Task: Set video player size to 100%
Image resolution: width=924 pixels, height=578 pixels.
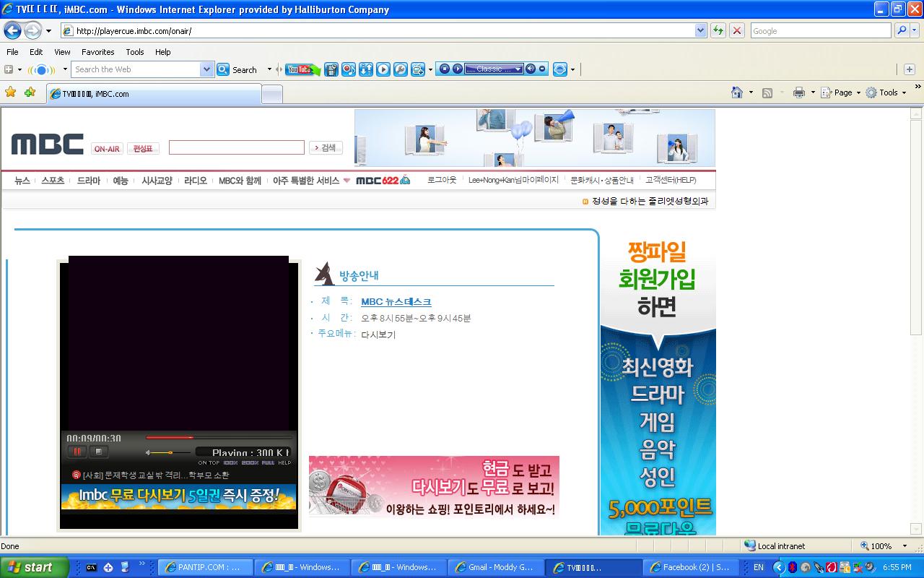Action: coord(230,462)
